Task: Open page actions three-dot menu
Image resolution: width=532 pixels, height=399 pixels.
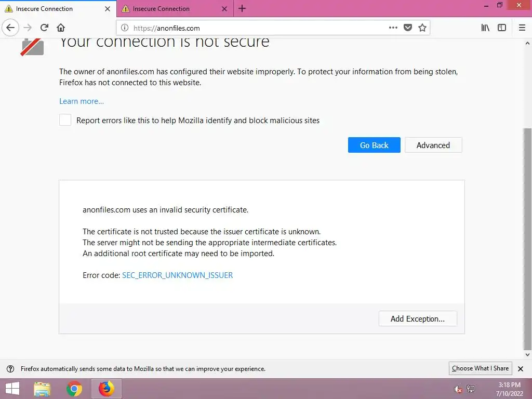Action: click(x=393, y=28)
